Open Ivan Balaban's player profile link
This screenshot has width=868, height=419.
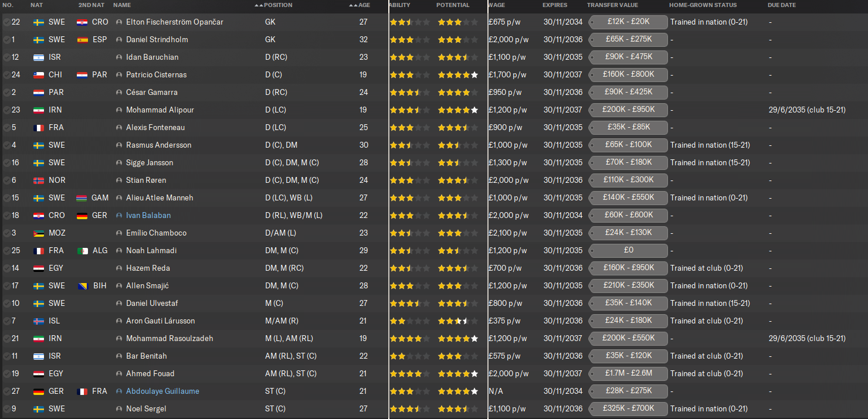(148, 216)
